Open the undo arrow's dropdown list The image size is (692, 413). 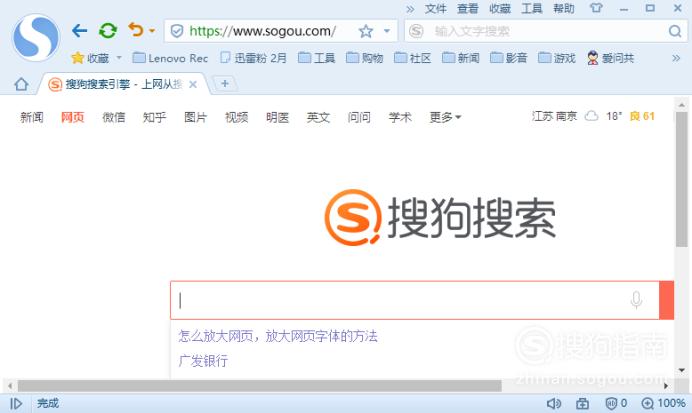pos(152,31)
